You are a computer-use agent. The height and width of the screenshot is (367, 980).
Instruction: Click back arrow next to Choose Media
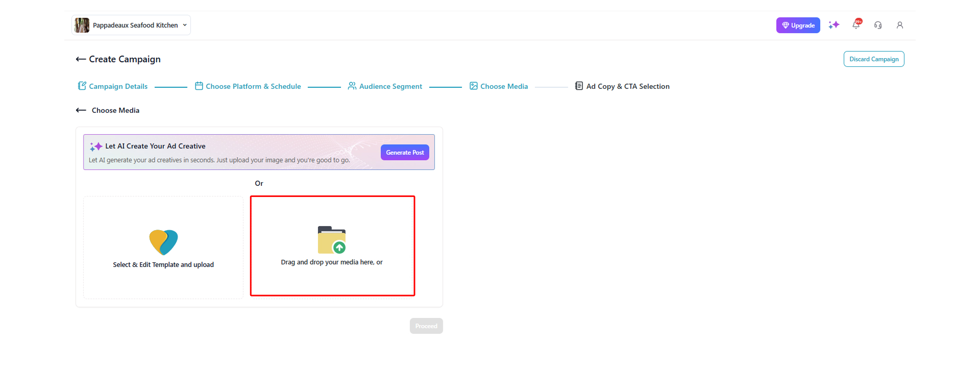pos(81,110)
